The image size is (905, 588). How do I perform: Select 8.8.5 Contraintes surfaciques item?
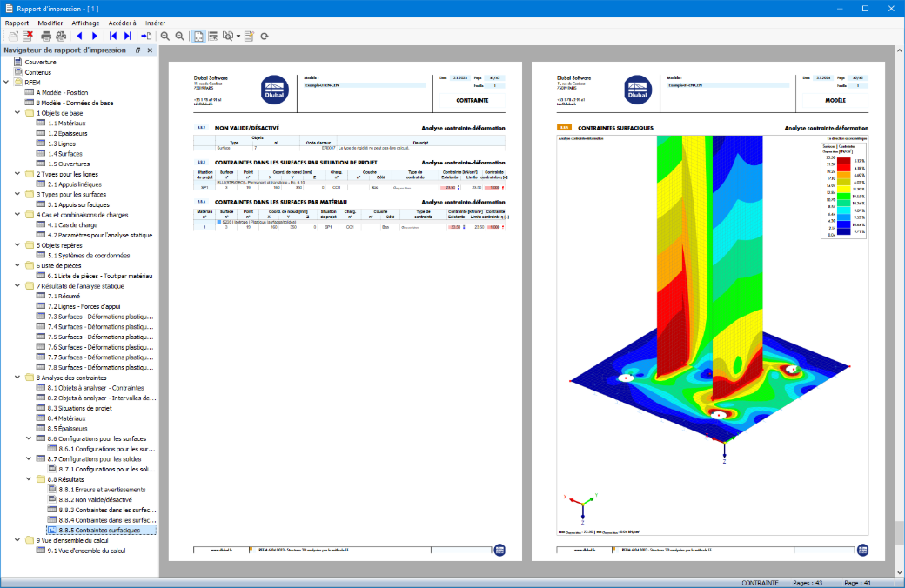click(x=99, y=531)
